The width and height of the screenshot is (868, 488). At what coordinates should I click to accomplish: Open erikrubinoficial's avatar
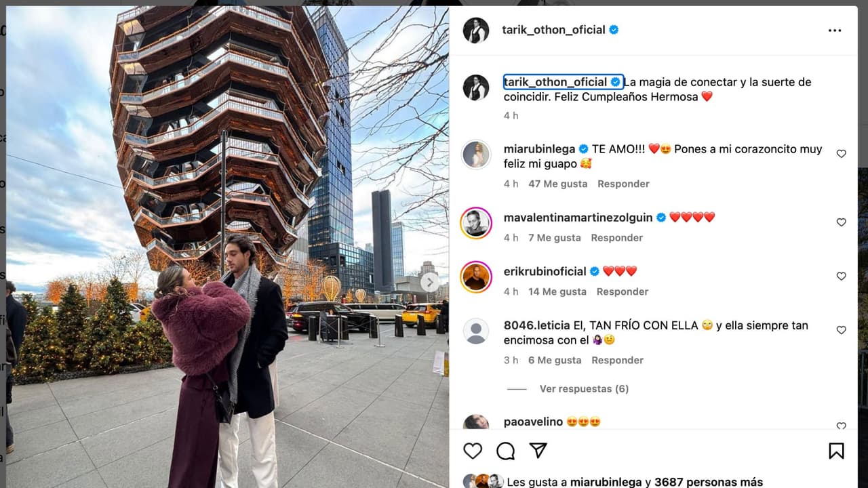coord(476,277)
